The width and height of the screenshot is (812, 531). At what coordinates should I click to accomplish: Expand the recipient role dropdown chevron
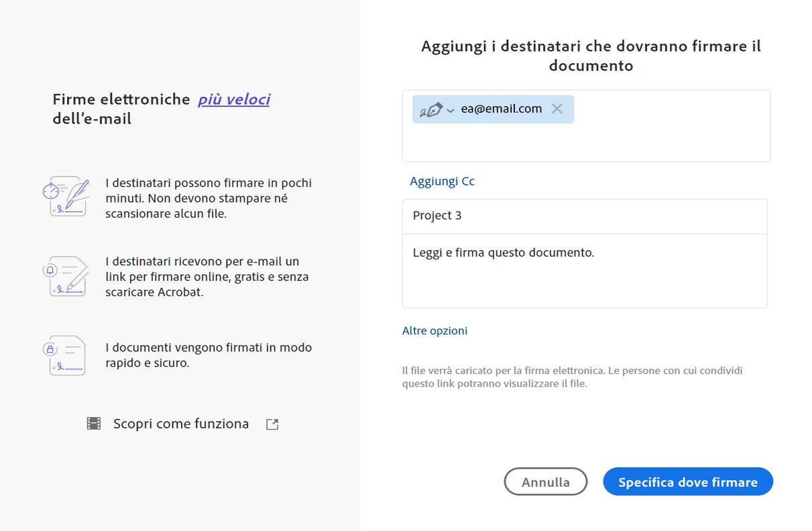click(x=451, y=111)
